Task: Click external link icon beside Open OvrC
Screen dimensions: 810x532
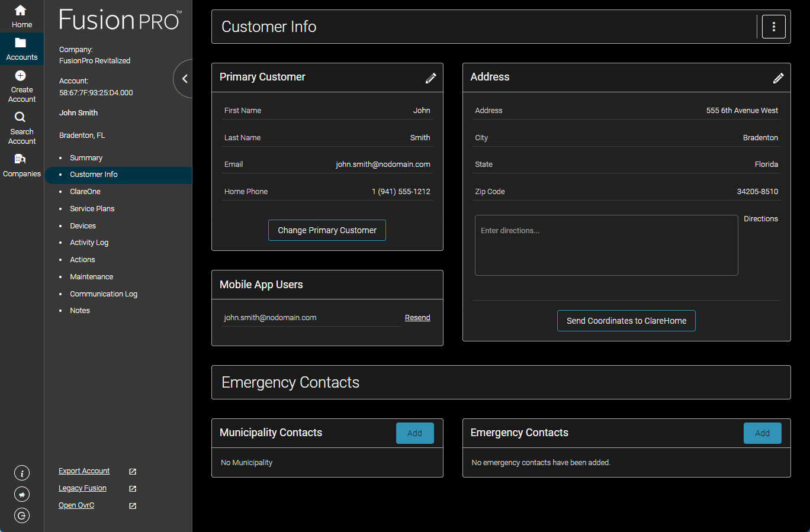Action: click(131, 506)
